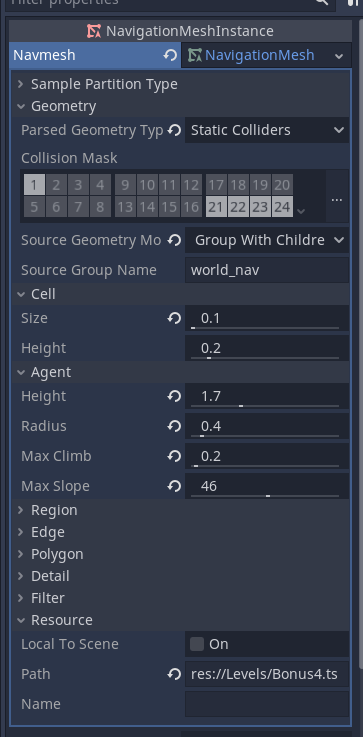Reset Max Climb with revert icon

coord(174,456)
